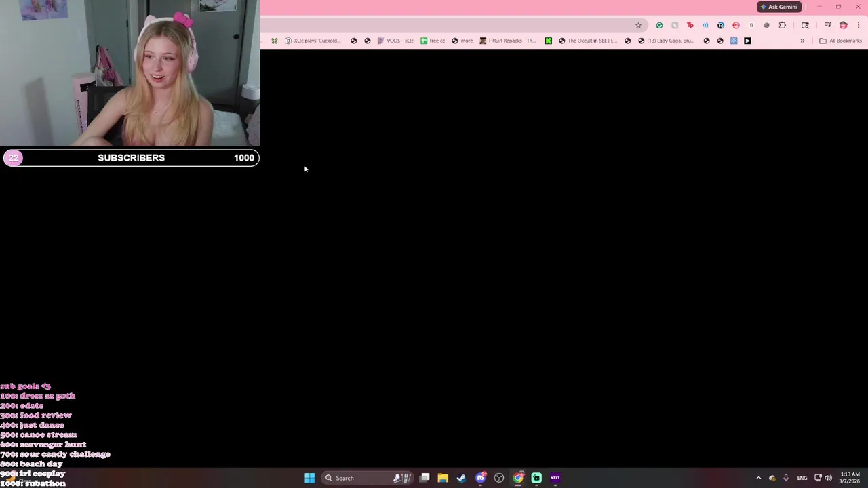
Task: Open the Windows Start menu
Action: [309, 478]
